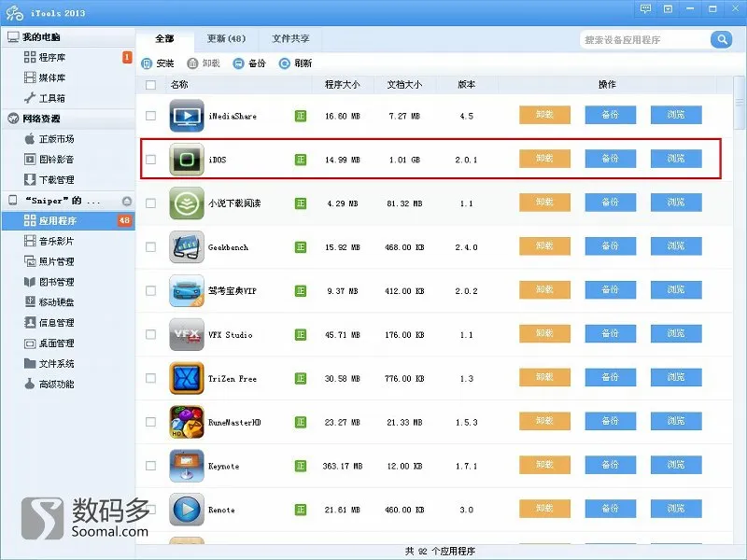Click the Keynote app icon
This screenshot has height=560, width=747.
point(187,466)
